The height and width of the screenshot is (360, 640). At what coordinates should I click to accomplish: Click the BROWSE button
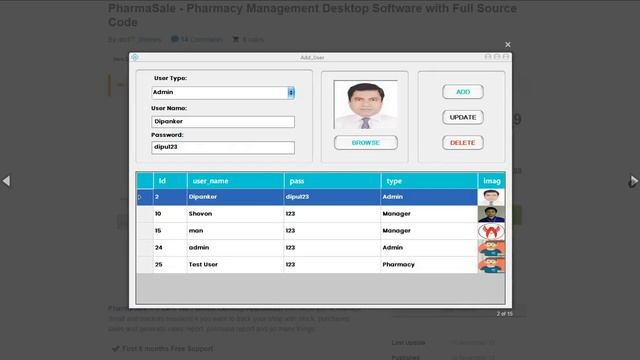[366, 143]
